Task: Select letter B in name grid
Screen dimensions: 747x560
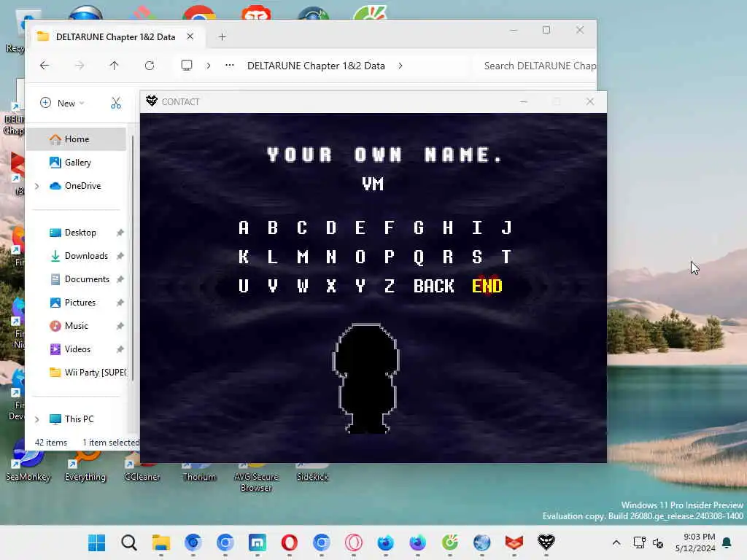Action: click(x=273, y=228)
